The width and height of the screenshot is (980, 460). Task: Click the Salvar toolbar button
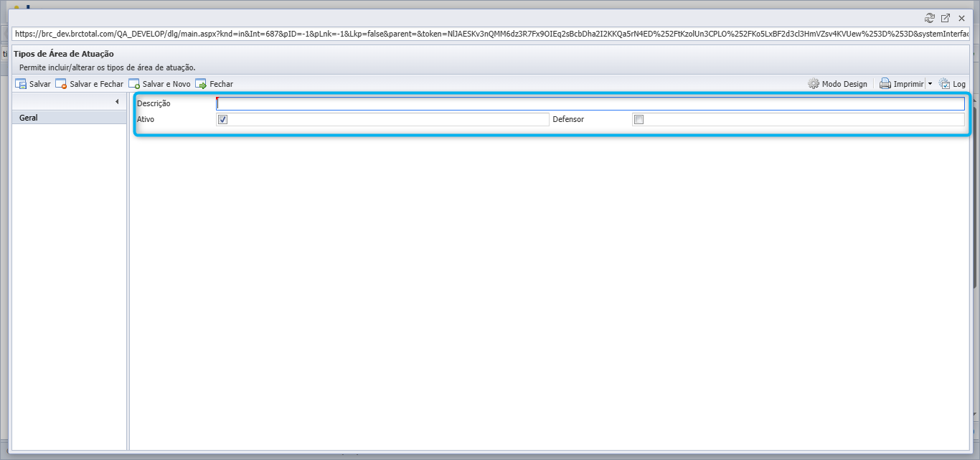click(33, 84)
